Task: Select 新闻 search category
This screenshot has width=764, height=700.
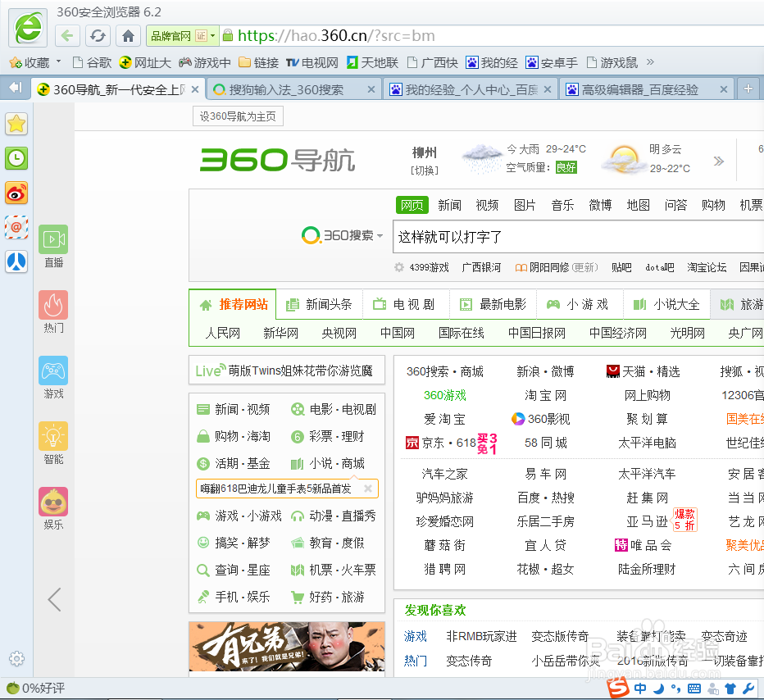Action: tap(449, 205)
